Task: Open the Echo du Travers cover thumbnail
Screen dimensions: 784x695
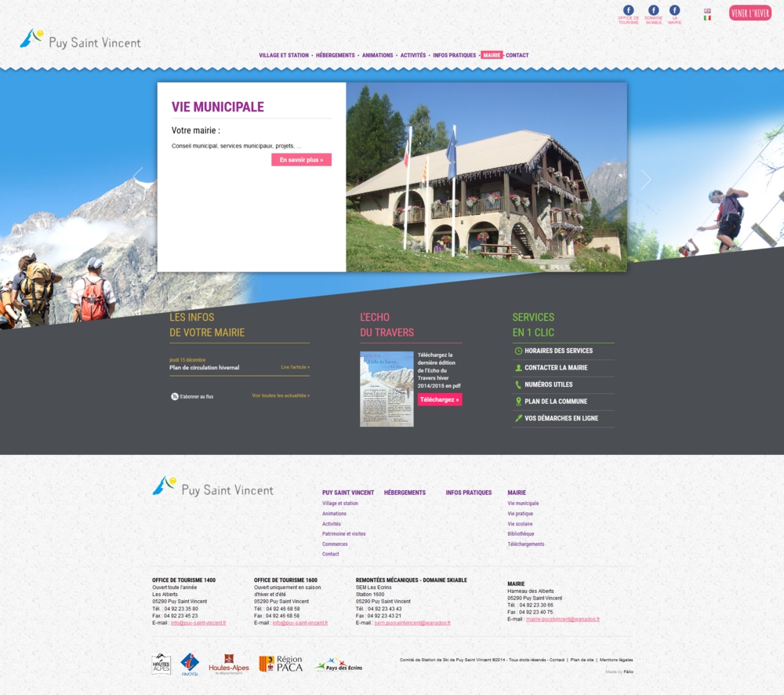Action: point(386,389)
